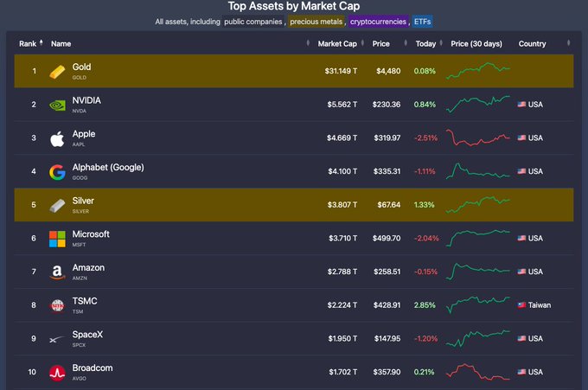Sort by Today column arrow
The image size is (588, 390).
(441, 42)
